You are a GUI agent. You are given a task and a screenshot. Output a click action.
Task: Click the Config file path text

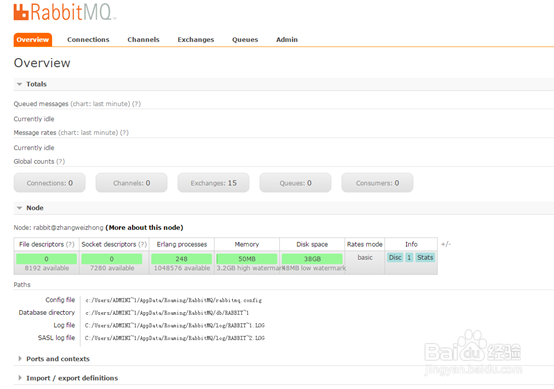(173, 300)
